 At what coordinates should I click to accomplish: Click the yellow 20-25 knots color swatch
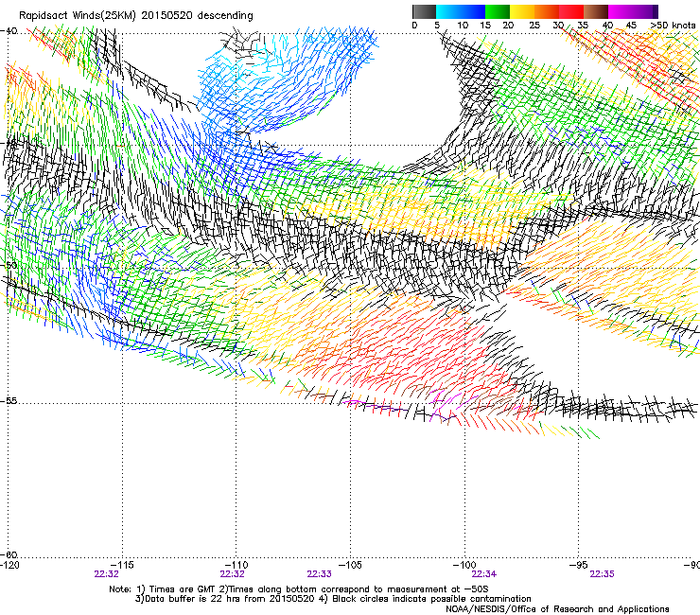(x=522, y=11)
